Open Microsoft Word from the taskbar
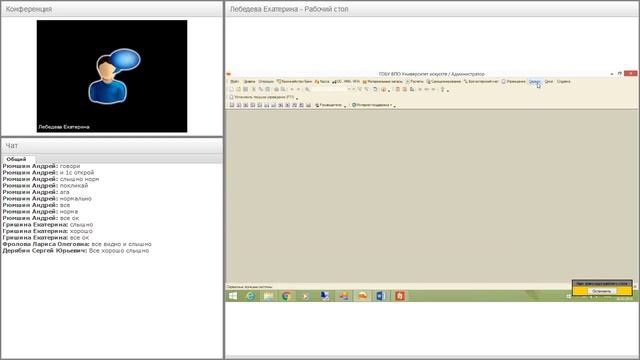Image resolution: width=640 pixels, height=360 pixels. click(380, 296)
